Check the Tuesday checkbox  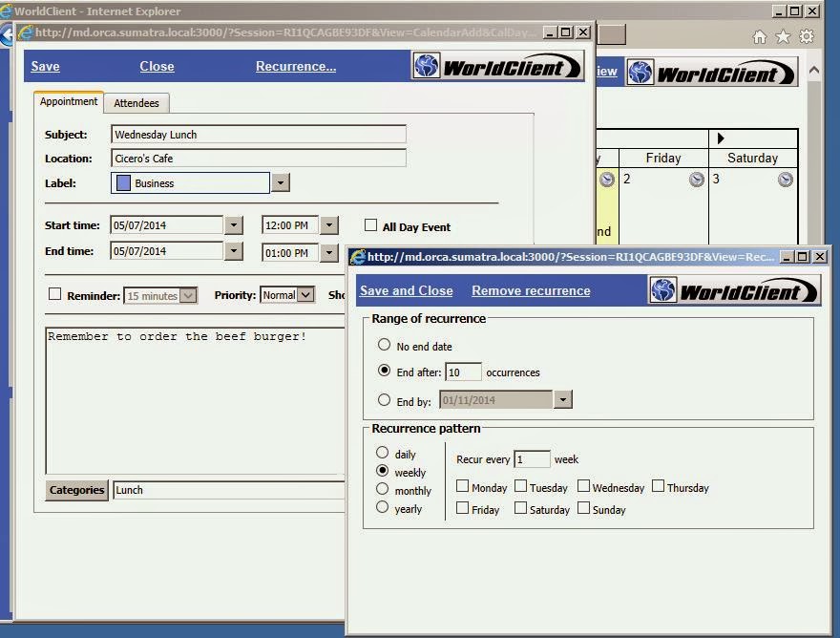tap(520, 486)
